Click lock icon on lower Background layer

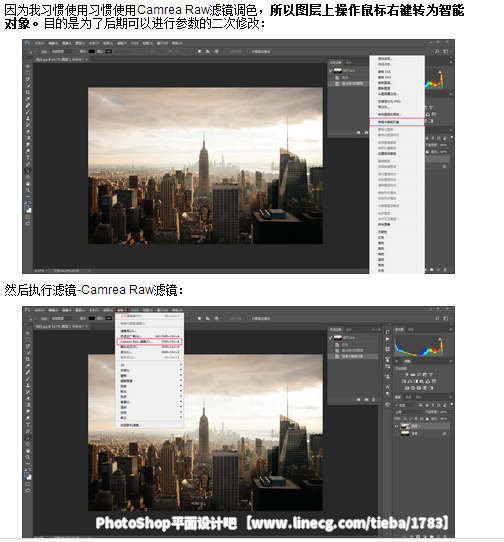coord(444,433)
